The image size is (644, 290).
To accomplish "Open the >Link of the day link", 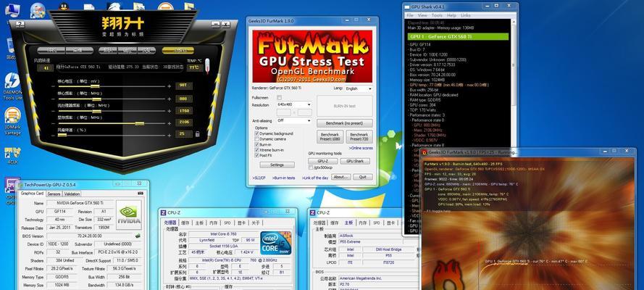I will coord(315,178).
